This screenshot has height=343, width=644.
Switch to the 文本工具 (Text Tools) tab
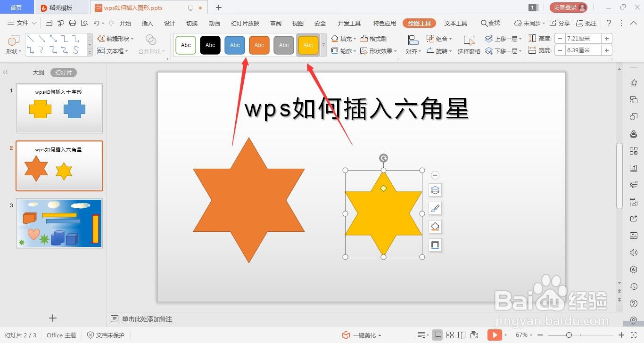coord(456,23)
